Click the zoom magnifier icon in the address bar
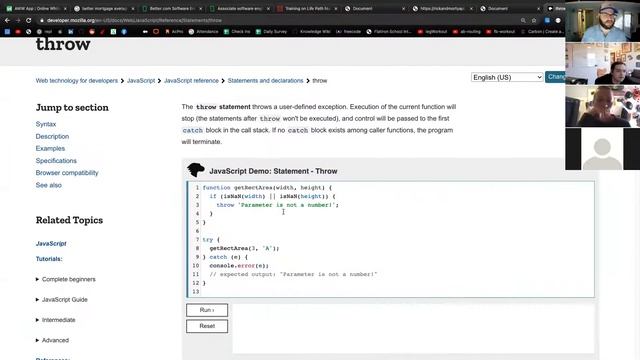The width and height of the screenshot is (640, 360). pos(523,20)
